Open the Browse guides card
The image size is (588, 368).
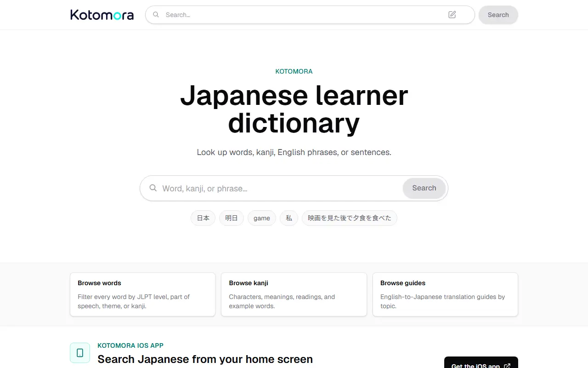click(445, 294)
